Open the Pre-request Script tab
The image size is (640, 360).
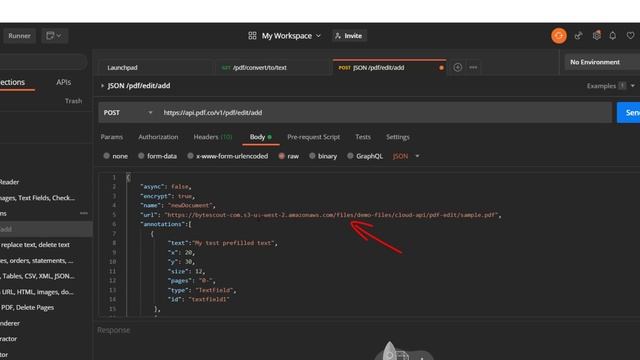click(313, 137)
